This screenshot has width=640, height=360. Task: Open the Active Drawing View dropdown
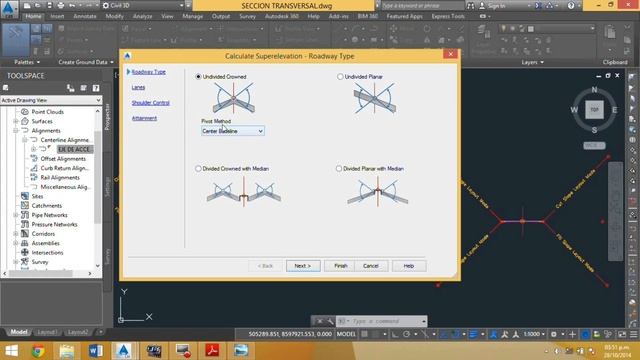pos(51,100)
